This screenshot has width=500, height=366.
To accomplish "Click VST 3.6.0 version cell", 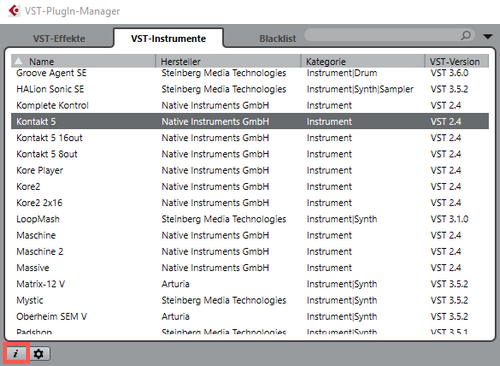I will (x=449, y=73).
